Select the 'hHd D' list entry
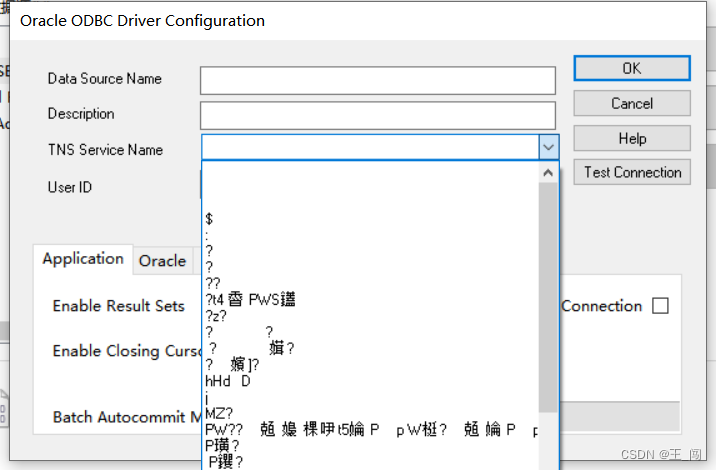Screen dimensions: 716x470 tap(370, 381)
